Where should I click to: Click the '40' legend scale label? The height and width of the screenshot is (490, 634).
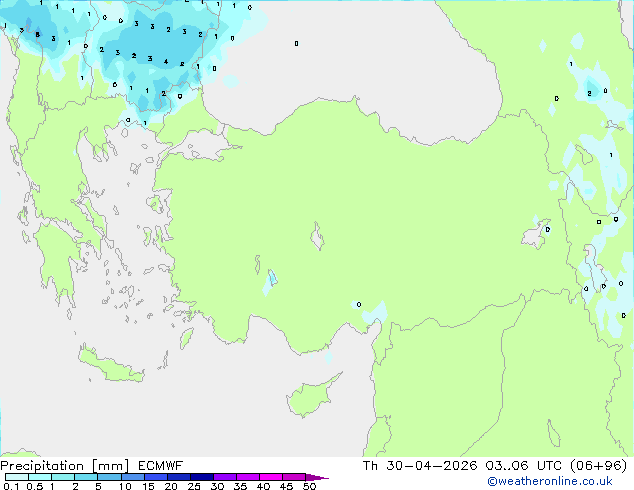(263, 486)
